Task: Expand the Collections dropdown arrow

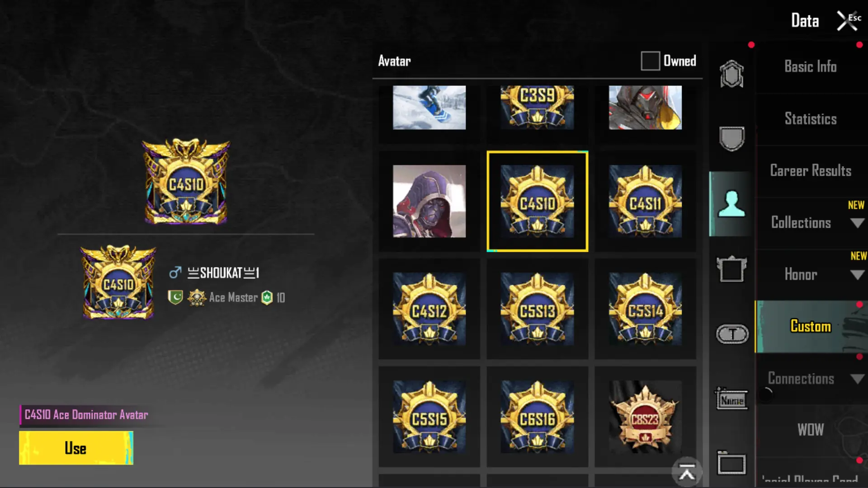Action: point(857,223)
